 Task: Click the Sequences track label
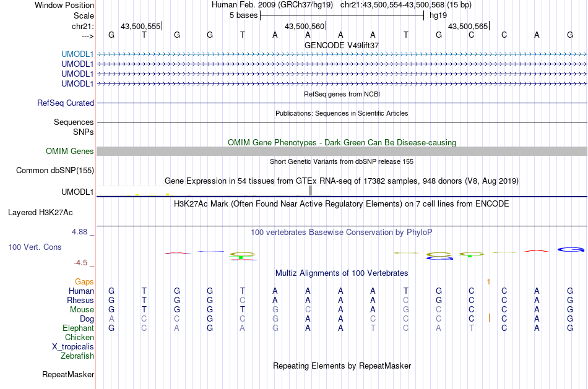click(x=74, y=122)
